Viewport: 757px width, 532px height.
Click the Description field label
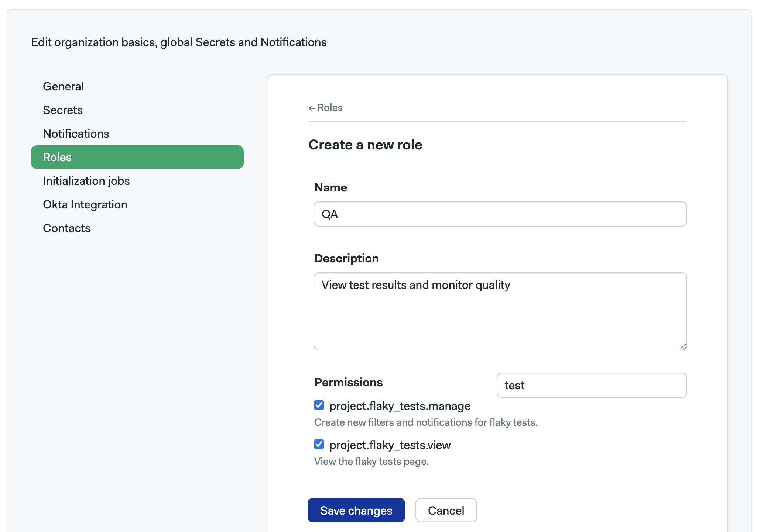point(346,258)
